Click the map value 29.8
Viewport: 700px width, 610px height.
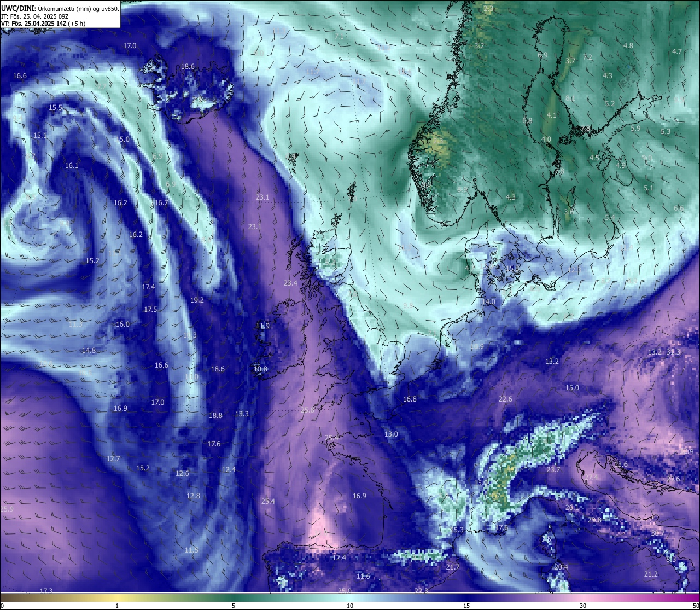[594, 520]
